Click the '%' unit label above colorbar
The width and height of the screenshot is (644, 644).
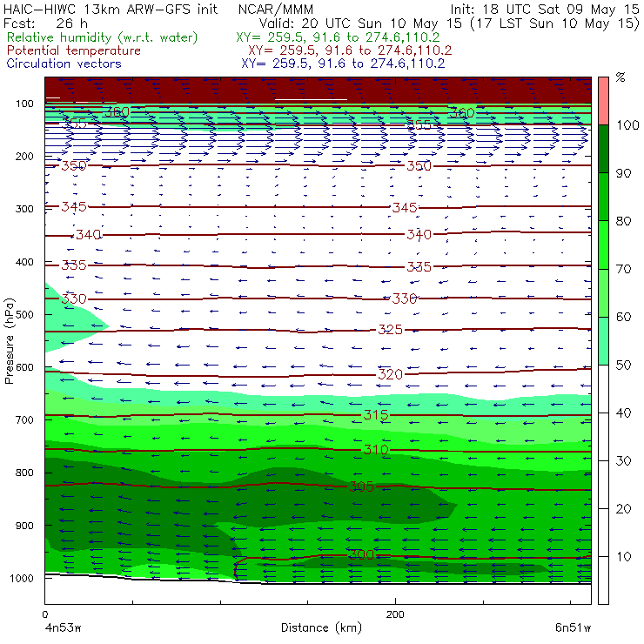[x=621, y=77]
